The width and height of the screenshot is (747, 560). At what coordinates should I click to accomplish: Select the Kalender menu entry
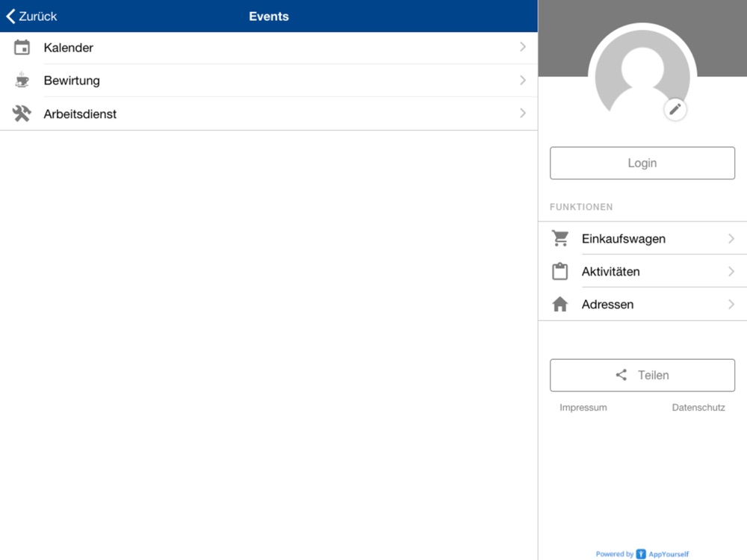[x=69, y=48]
